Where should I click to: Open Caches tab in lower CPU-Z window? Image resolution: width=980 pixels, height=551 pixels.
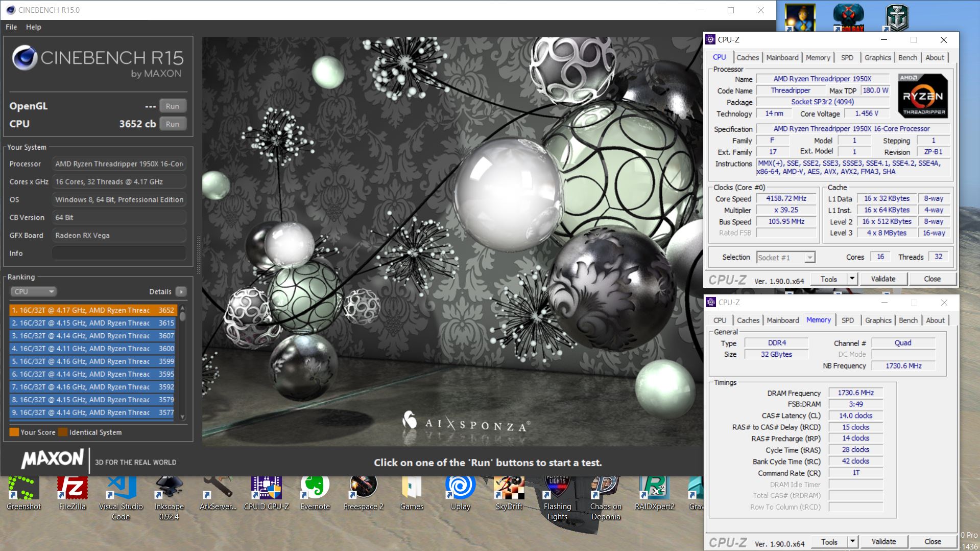coord(748,320)
